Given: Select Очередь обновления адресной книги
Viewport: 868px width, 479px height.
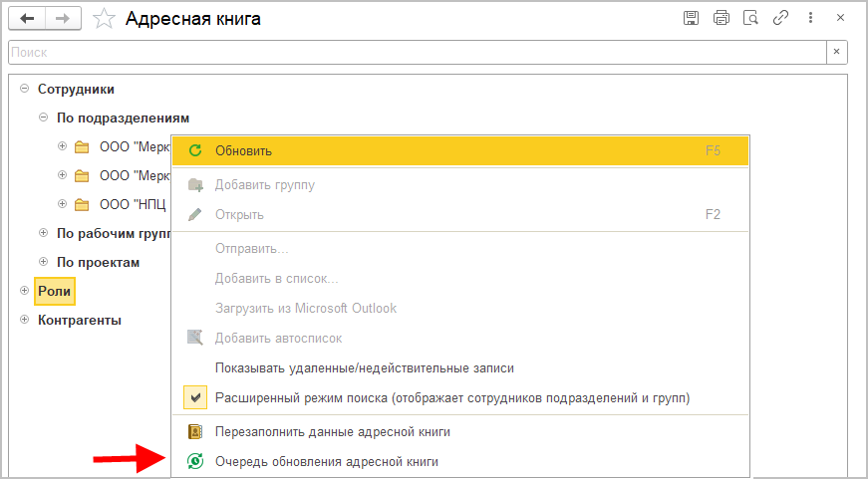Looking at the screenshot, I should (x=326, y=462).
